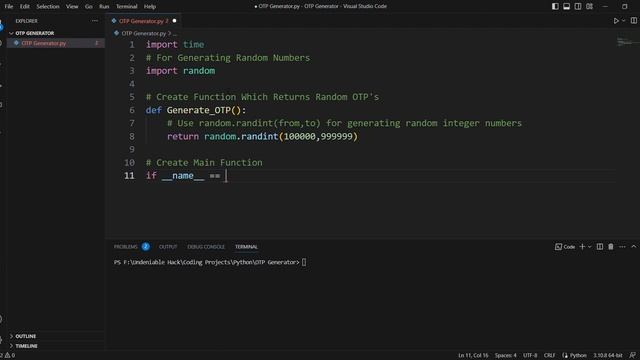
Task: Place the cursor on line 11 after ==
Action: click(226, 176)
